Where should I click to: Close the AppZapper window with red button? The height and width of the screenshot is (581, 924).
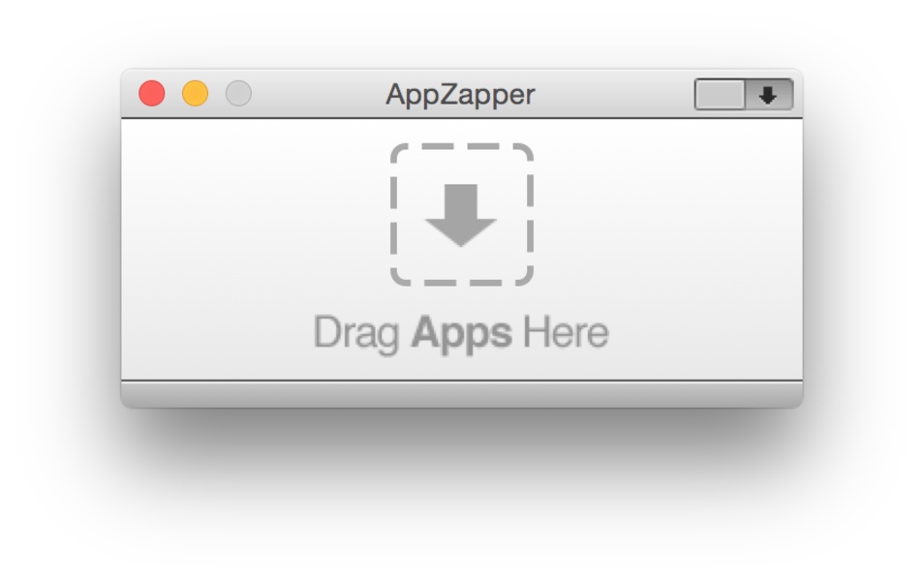pyautogui.click(x=151, y=94)
